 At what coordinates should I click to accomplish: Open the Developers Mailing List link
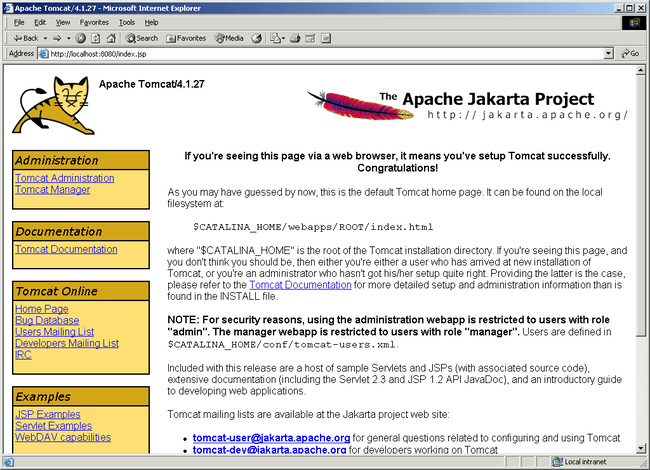pos(67,343)
